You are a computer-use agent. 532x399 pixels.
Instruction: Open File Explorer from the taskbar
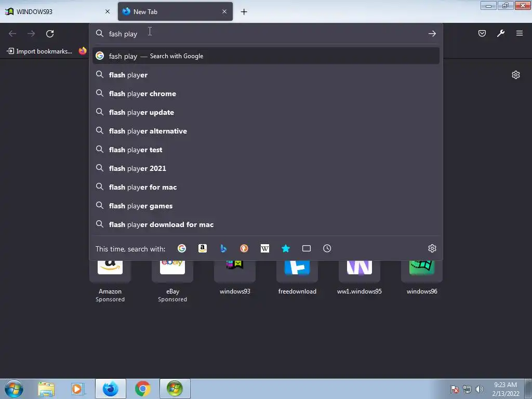click(x=46, y=389)
